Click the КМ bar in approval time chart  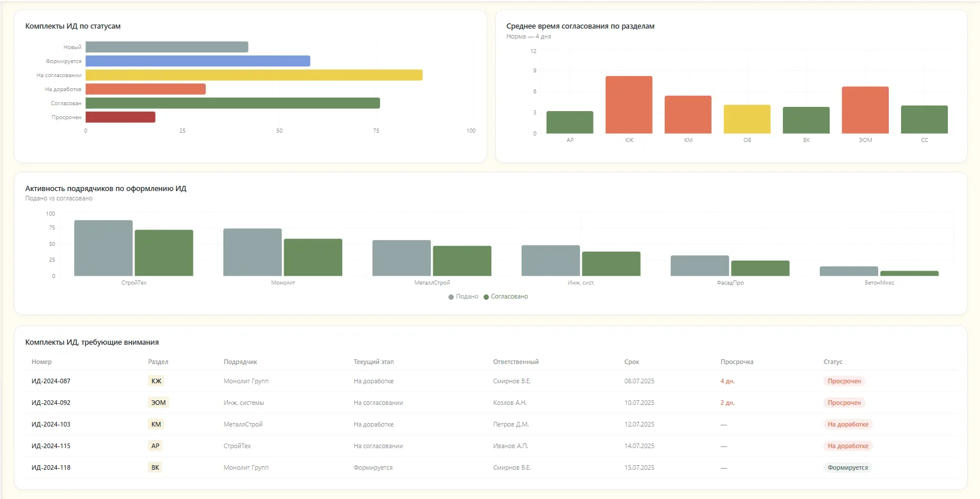688,115
